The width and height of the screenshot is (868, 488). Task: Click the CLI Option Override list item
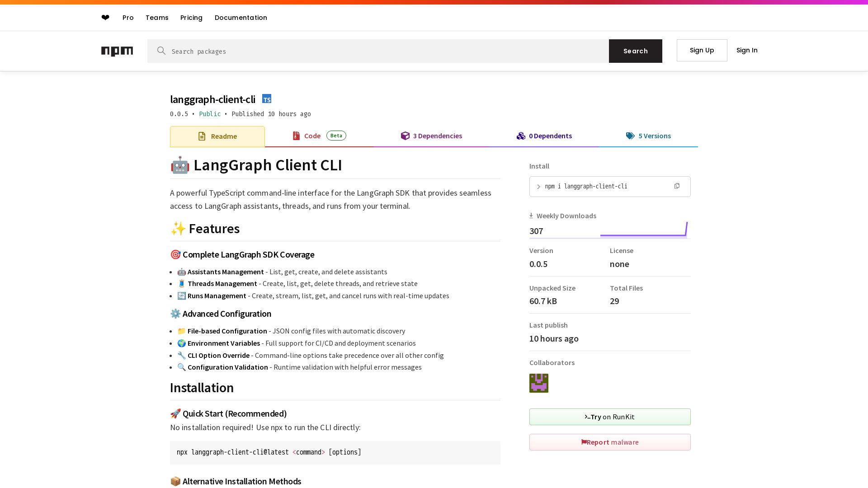point(311,356)
